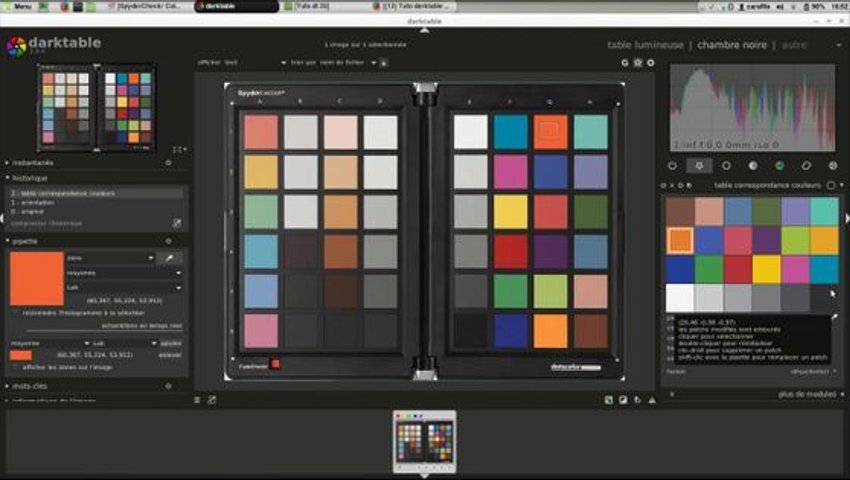Click the patch picker icon below the color grid
Screen dimensions: 850x480
coord(834,317)
